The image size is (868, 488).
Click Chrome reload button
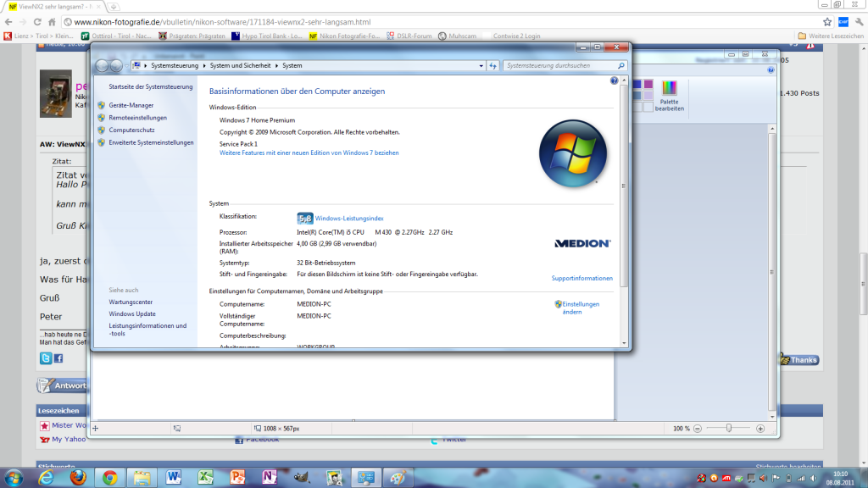click(x=37, y=22)
